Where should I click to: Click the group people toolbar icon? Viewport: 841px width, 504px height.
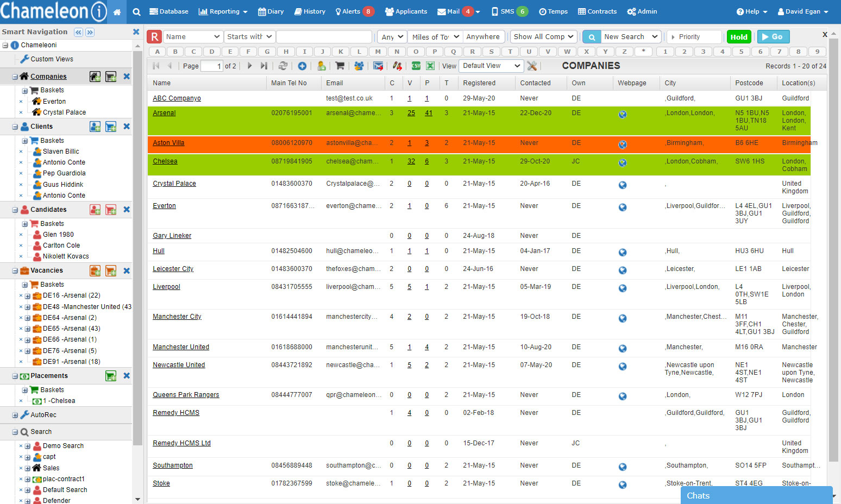pyautogui.click(x=359, y=66)
